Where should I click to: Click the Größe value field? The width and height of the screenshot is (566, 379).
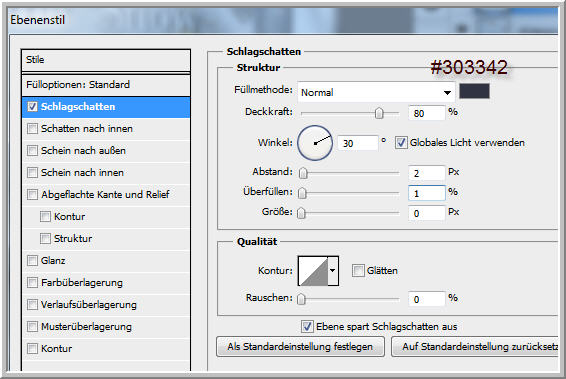tap(427, 213)
